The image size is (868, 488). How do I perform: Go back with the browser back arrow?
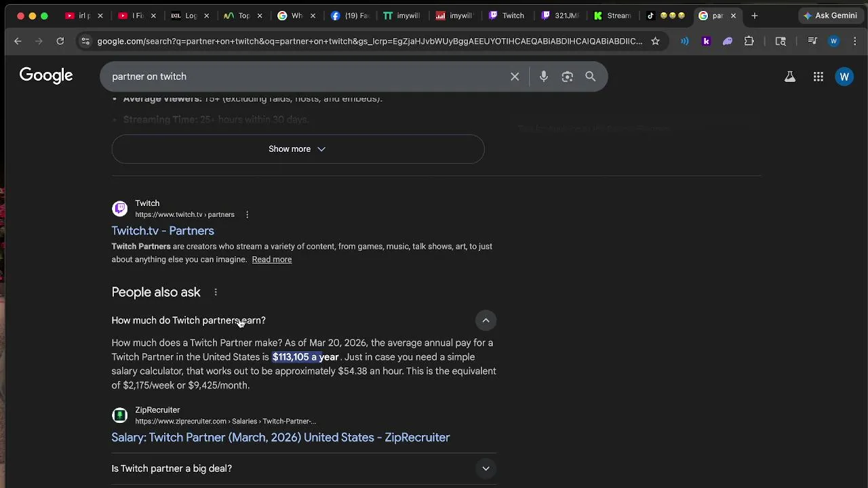pos(18,41)
